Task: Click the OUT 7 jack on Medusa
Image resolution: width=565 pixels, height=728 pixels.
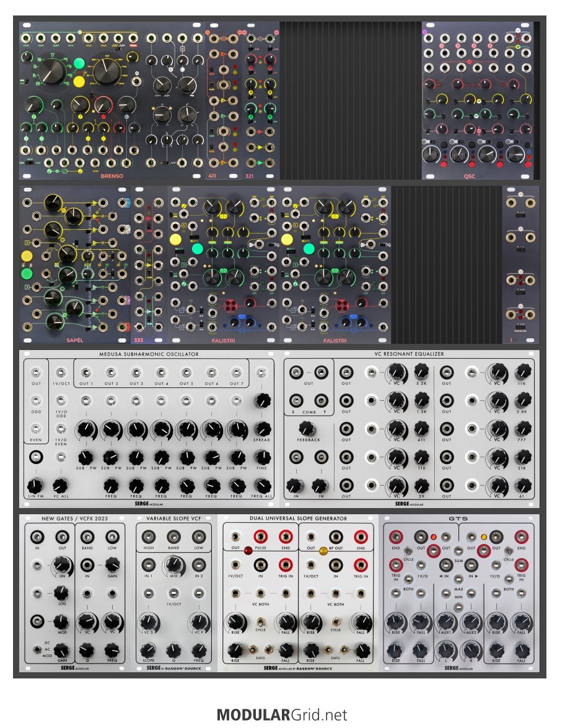Action: (x=237, y=373)
